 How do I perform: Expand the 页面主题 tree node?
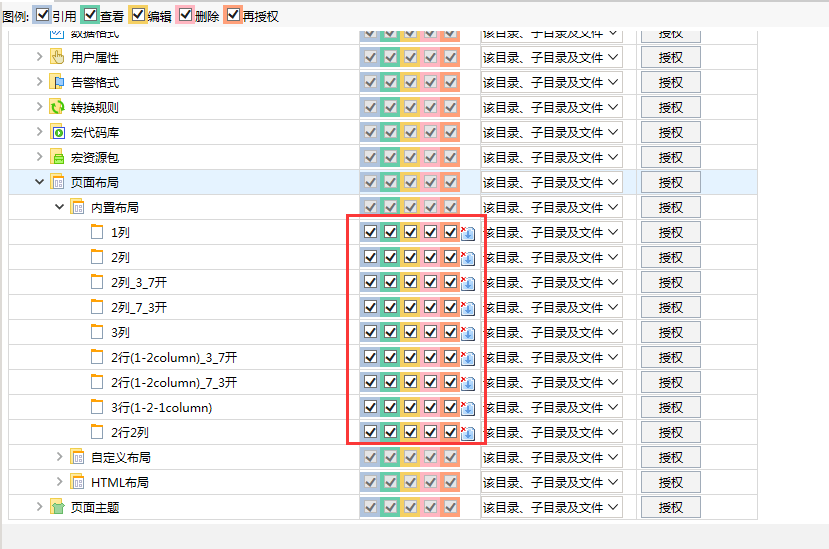click(x=39, y=507)
